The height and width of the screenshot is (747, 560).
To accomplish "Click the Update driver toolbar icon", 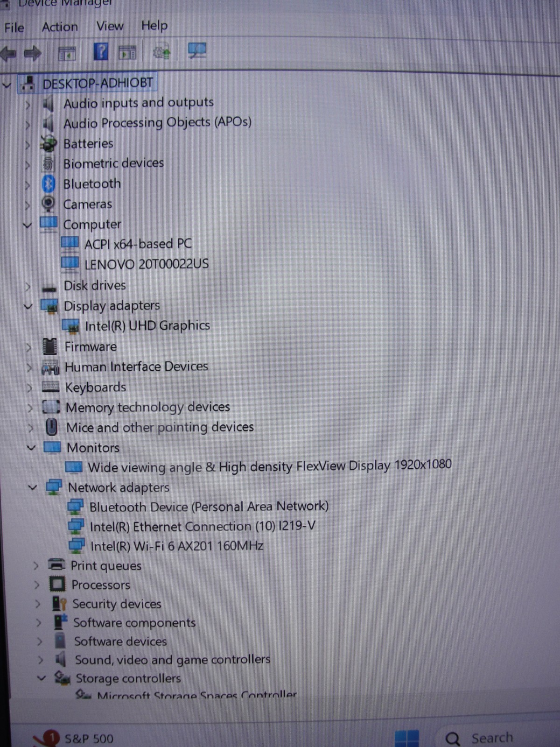I will [x=162, y=51].
